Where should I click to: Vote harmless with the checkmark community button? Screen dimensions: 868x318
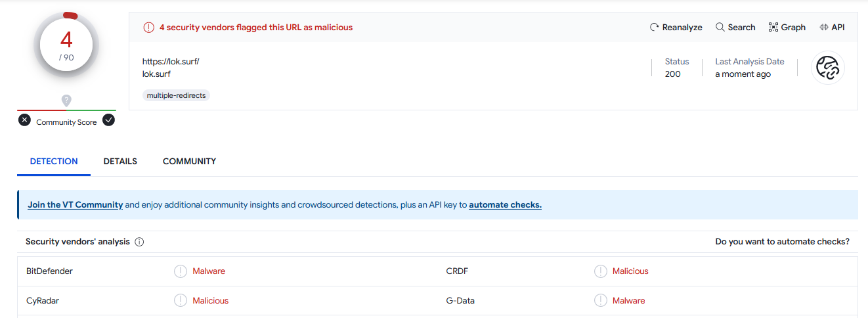109,120
